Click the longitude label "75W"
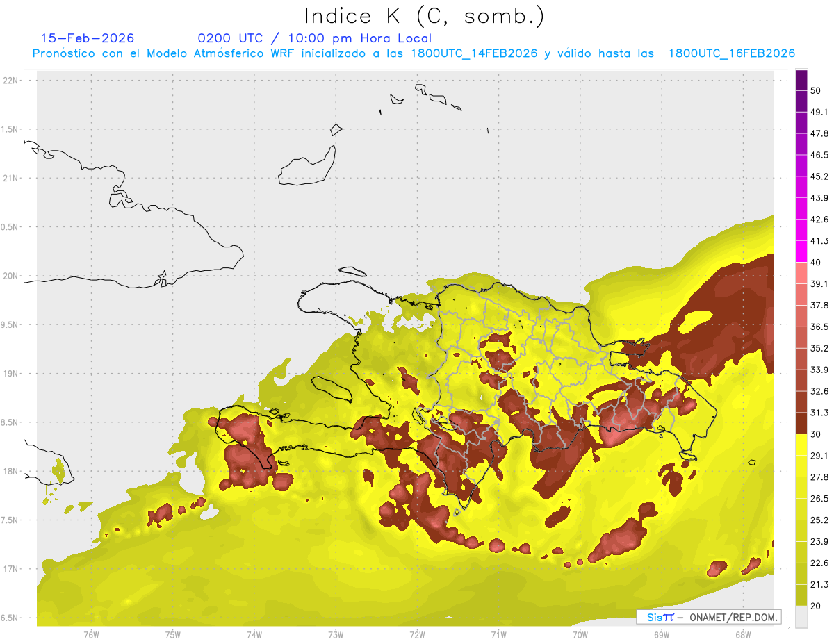 pyautogui.click(x=172, y=635)
